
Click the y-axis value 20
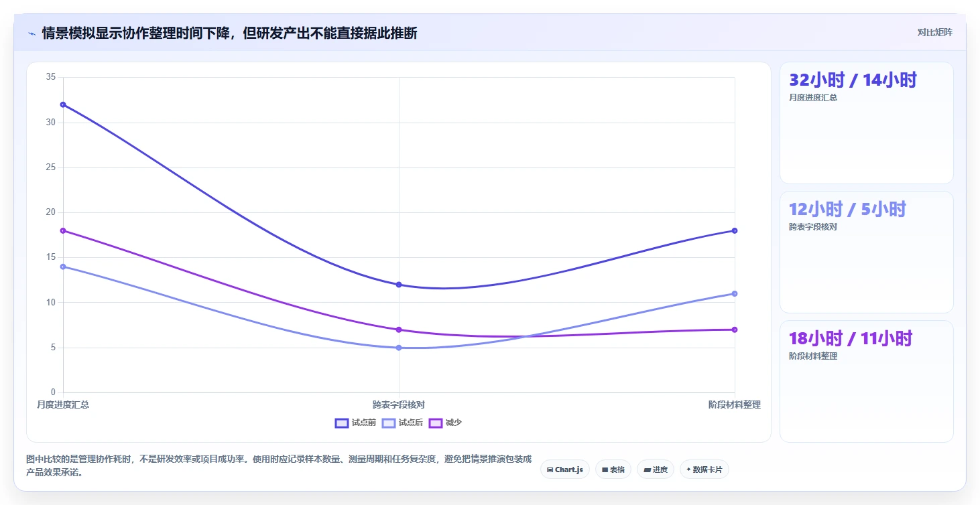[x=51, y=212]
